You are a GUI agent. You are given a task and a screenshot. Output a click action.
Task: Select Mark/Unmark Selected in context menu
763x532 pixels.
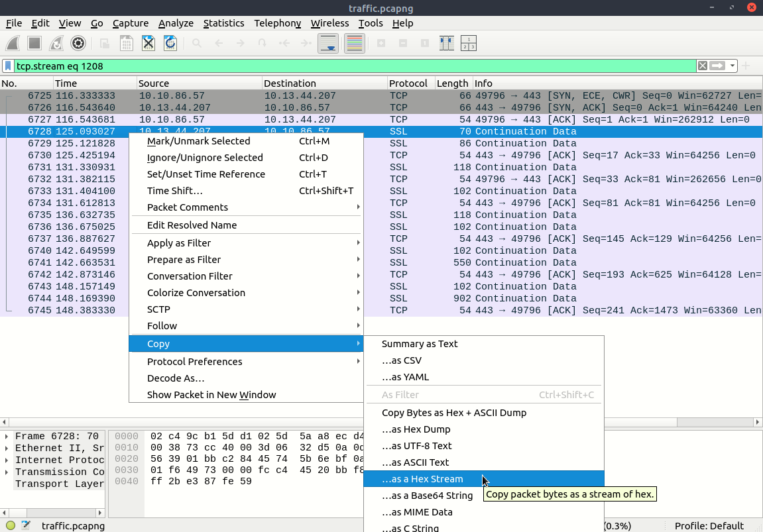click(x=198, y=141)
